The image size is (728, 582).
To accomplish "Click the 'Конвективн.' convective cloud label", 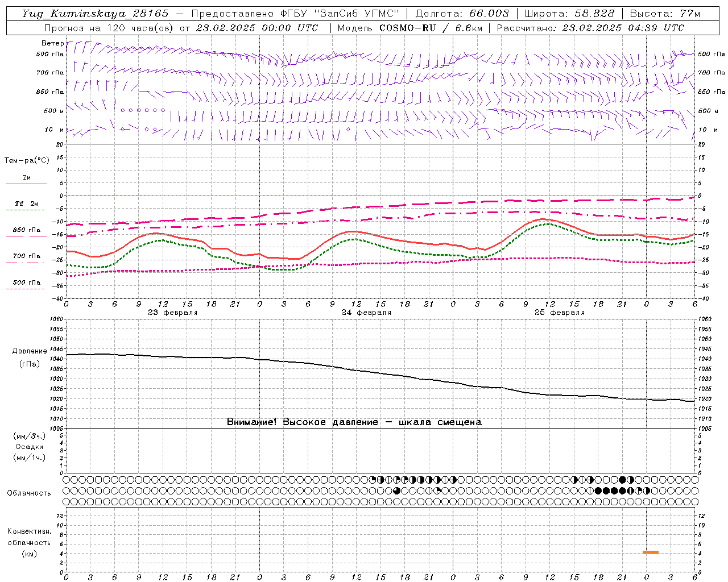I will [x=29, y=531].
